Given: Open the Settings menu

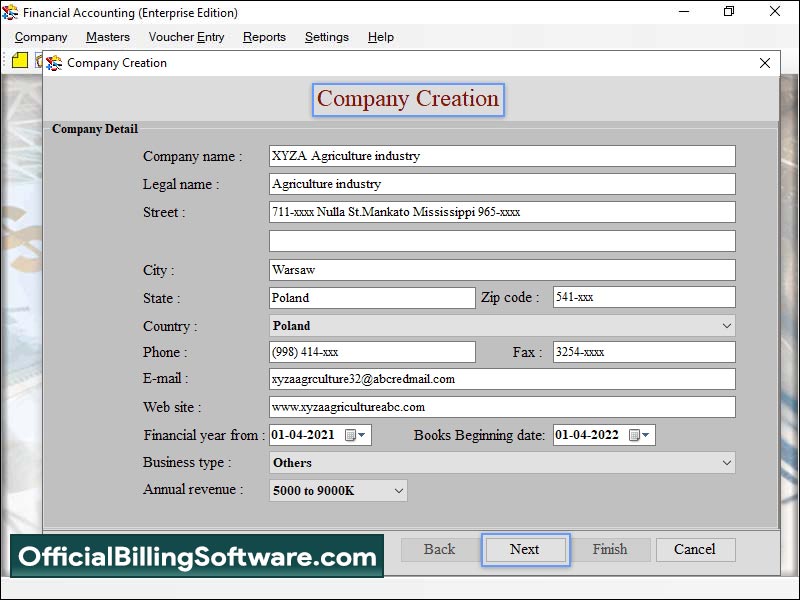Looking at the screenshot, I should [x=327, y=37].
